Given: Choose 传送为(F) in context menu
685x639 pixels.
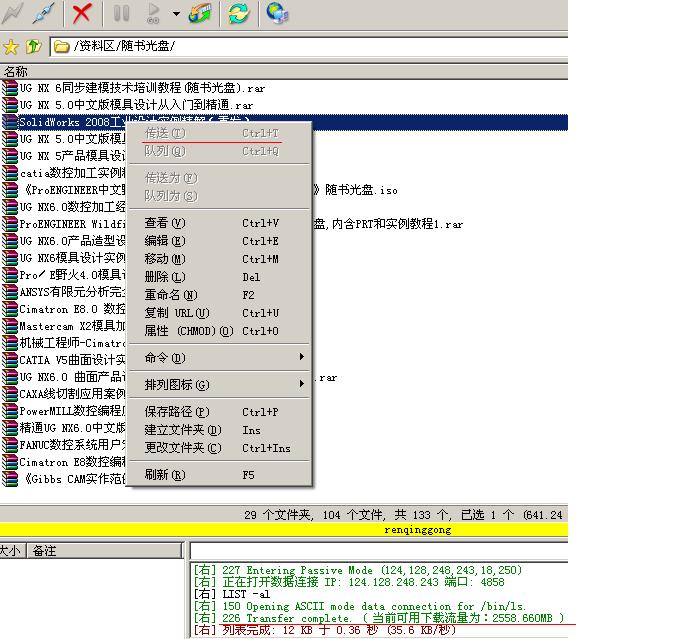Looking at the screenshot, I should click(x=221, y=178).
